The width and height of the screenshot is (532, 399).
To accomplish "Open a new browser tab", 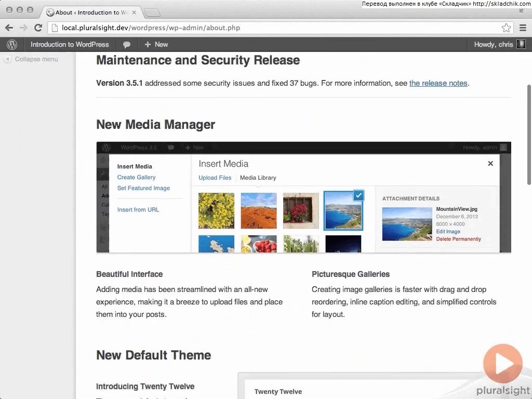I will click(152, 13).
